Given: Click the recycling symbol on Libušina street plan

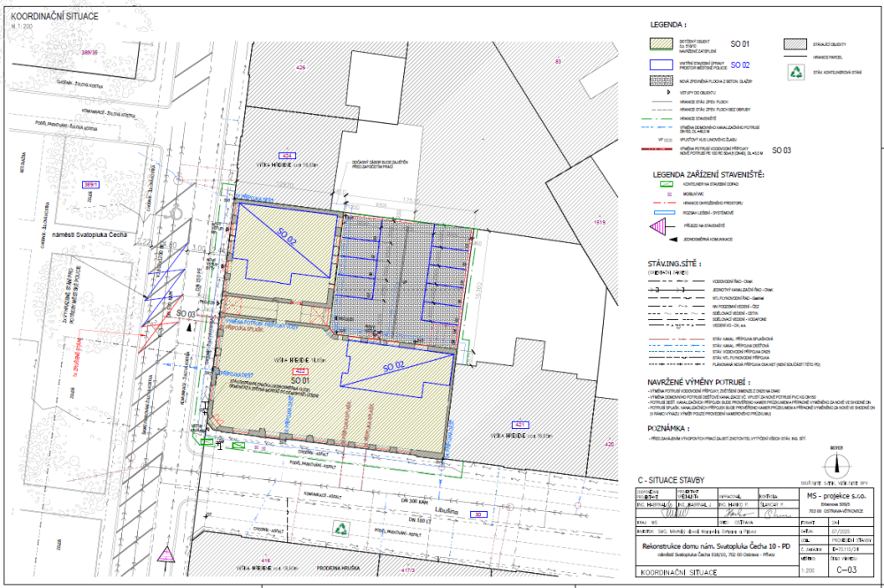Looking at the screenshot, I should click(x=340, y=529).
